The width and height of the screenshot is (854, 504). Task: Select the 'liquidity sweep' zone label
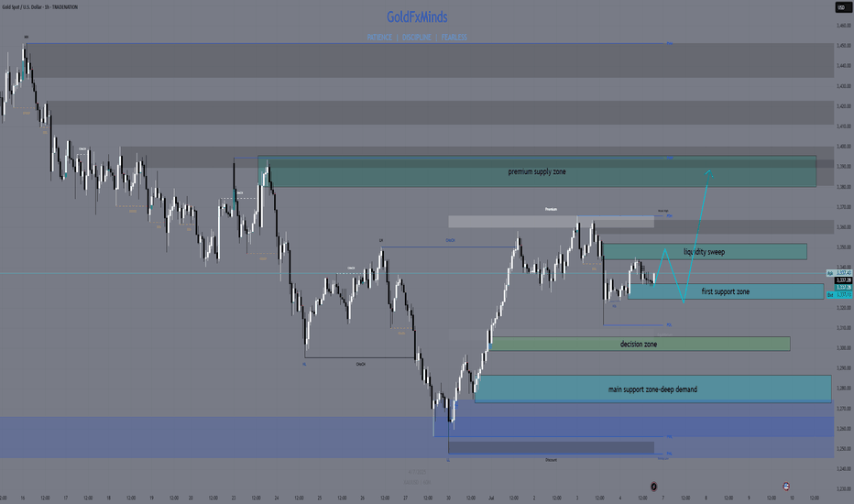tap(705, 252)
